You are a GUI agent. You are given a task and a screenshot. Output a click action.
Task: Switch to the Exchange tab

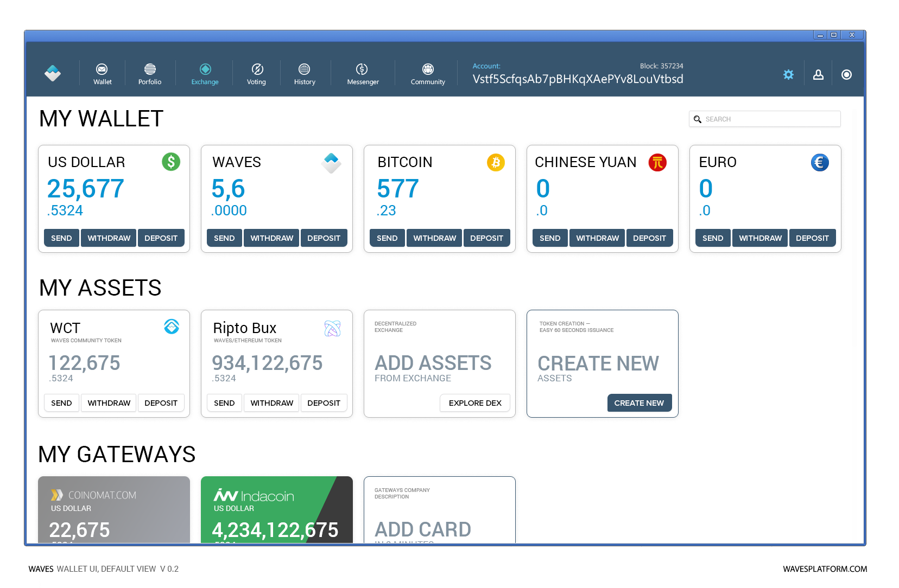coord(205,74)
